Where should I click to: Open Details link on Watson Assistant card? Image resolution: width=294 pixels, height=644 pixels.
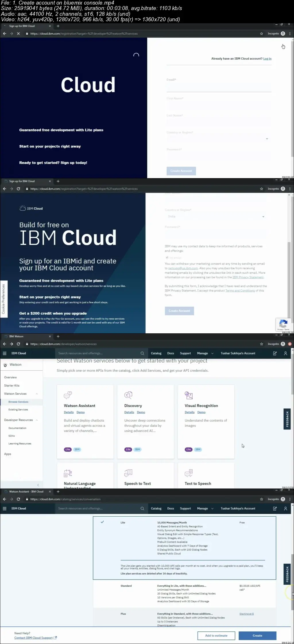tap(69, 412)
